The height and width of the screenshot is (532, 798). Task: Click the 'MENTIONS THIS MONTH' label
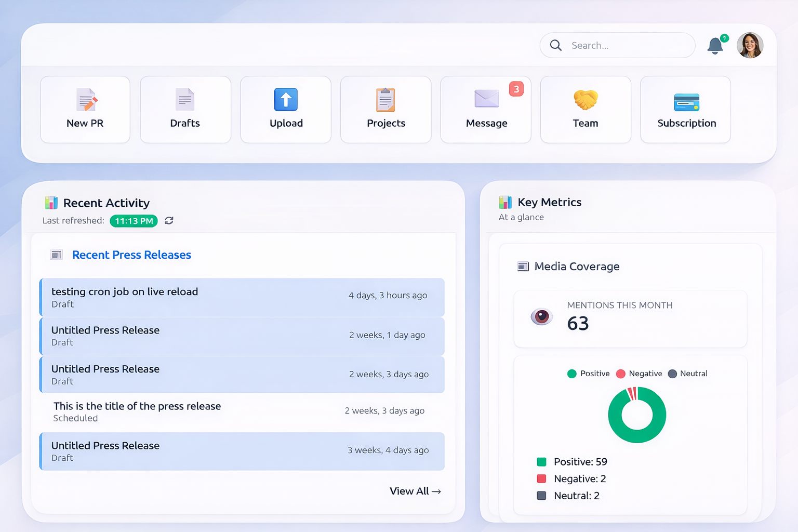(620, 305)
